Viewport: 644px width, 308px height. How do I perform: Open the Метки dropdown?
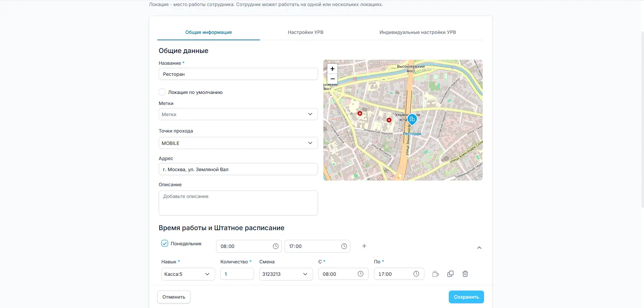(x=238, y=114)
